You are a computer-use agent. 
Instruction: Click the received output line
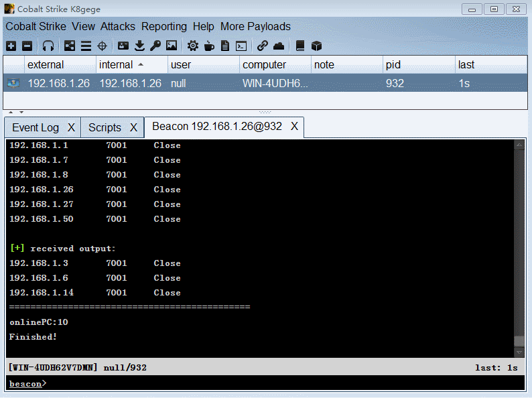point(63,249)
